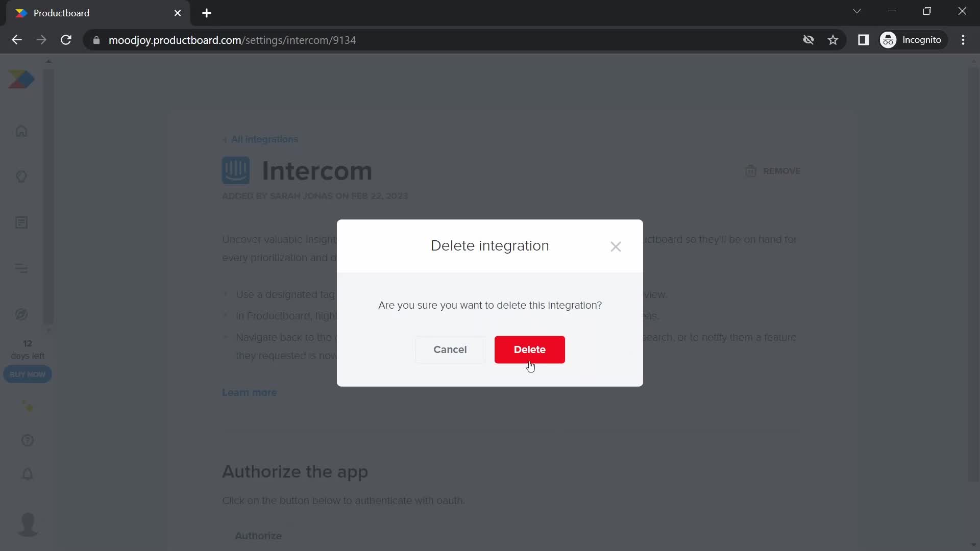Open the user profile avatar
The height and width of the screenshot is (551, 980).
point(28,524)
